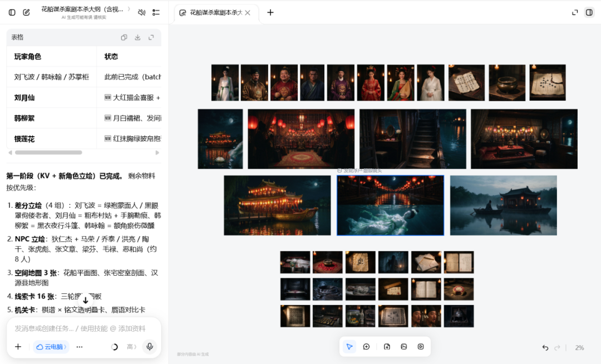
Task: Undo the last canvas action
Action: pos(545,347)
